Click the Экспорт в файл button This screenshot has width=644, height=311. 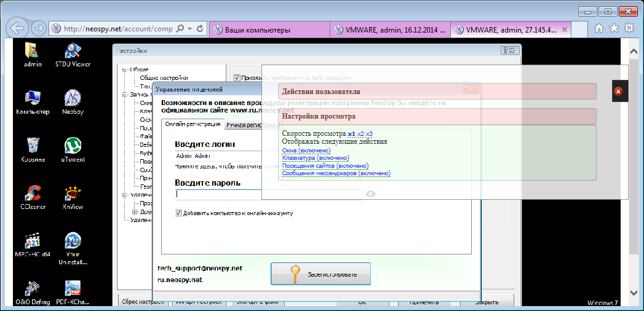[258, 301]
